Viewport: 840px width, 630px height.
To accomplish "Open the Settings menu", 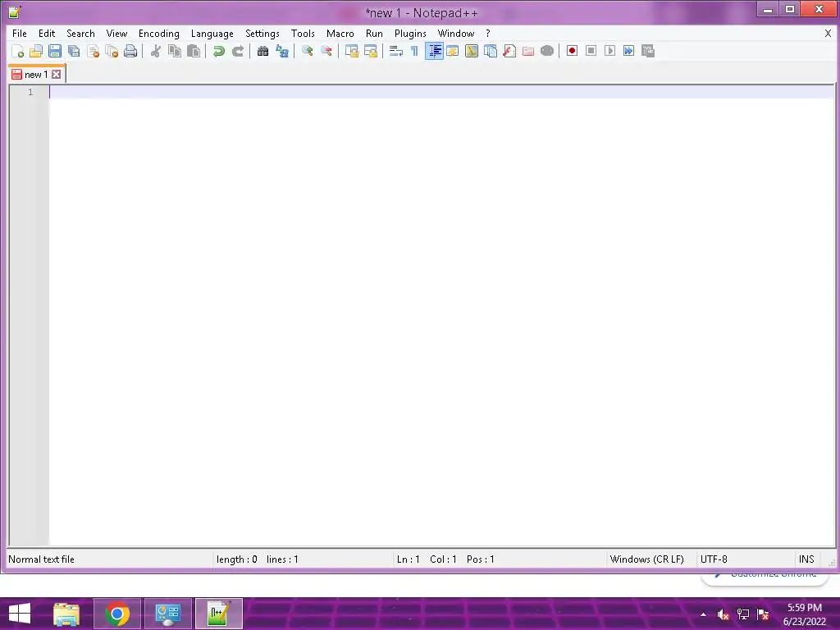I will tap(262, 33).
